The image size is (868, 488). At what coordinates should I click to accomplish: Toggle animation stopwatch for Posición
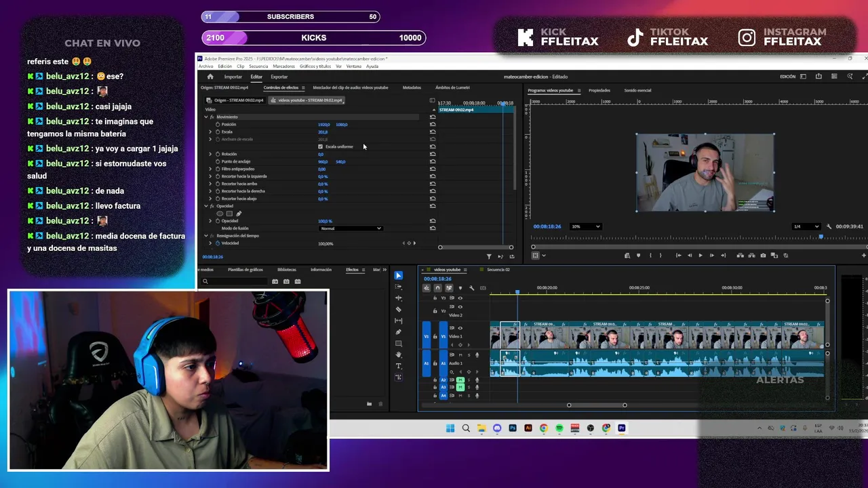pos(218,125)
